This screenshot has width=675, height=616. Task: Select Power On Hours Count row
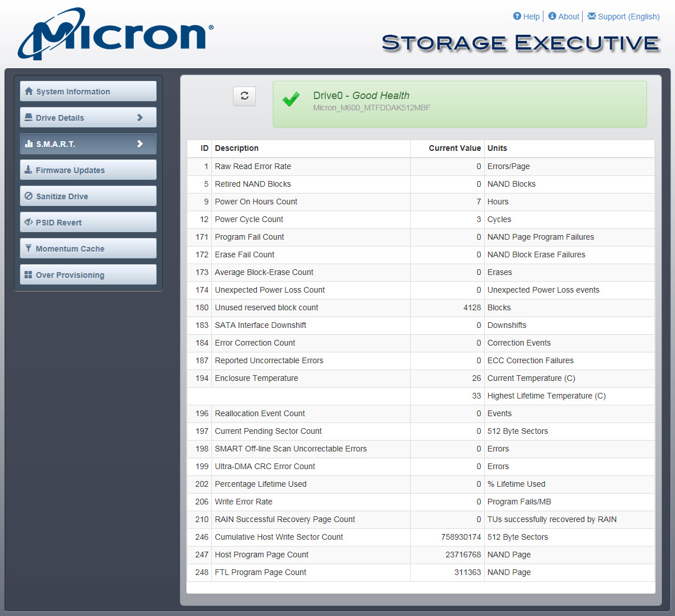(x=421, y=202)
